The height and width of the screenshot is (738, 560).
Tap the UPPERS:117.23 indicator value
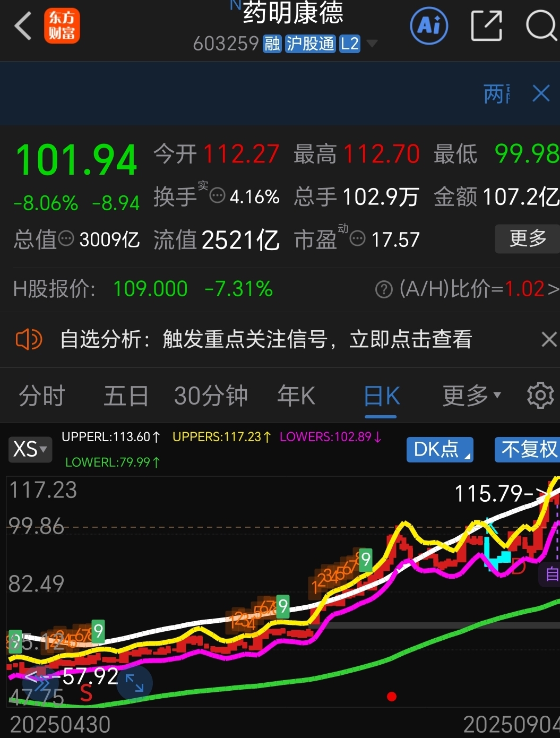coord(222,437)
